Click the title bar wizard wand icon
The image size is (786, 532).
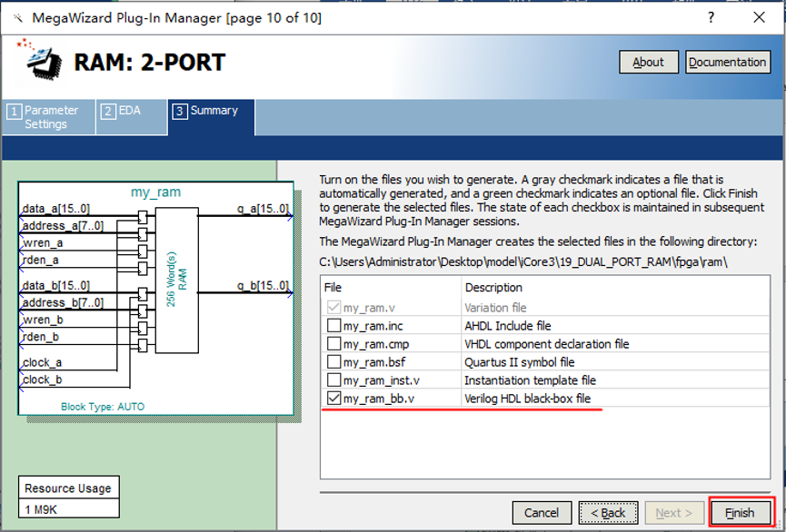click(x=17, y=17)
